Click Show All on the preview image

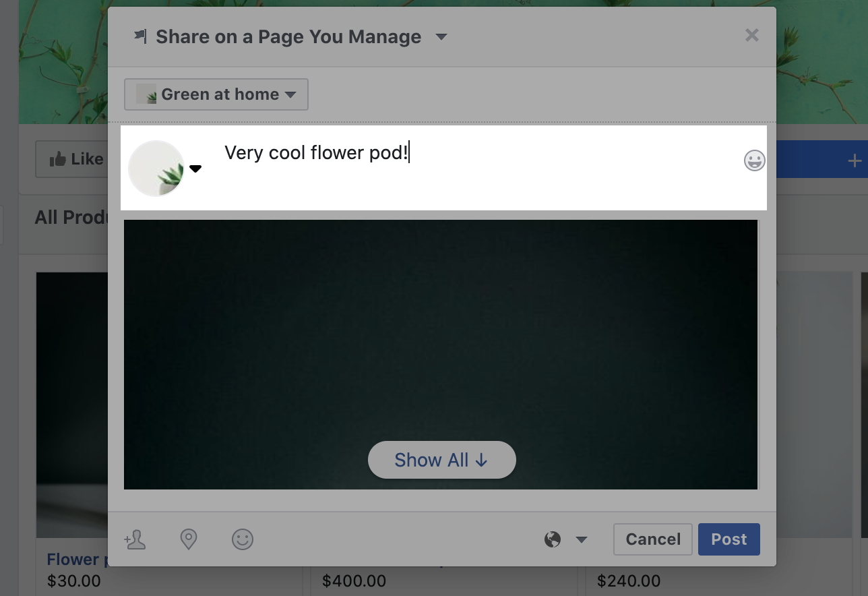pos(441,459)
